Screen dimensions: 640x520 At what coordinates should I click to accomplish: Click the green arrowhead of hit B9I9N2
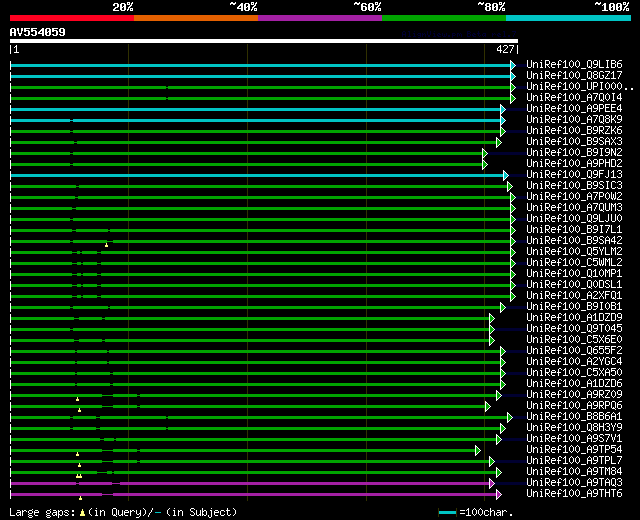[484, 153]
